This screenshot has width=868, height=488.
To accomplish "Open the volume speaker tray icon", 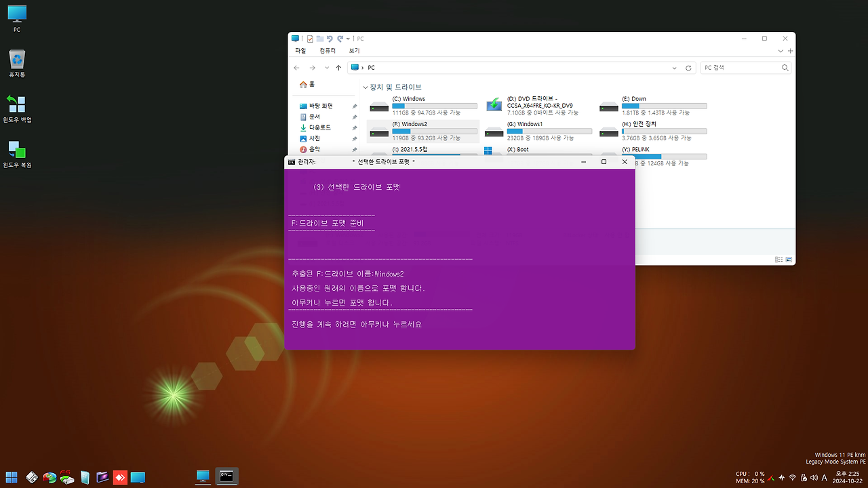I will 814,478.
